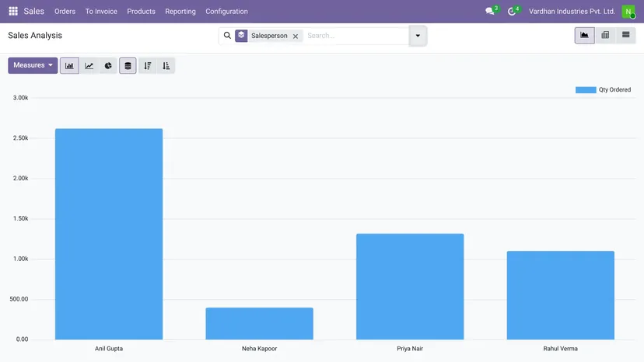Viewport: 644px width, 362px height.
Task: Click the Priya Nair axis label
Action: point(410,349)
